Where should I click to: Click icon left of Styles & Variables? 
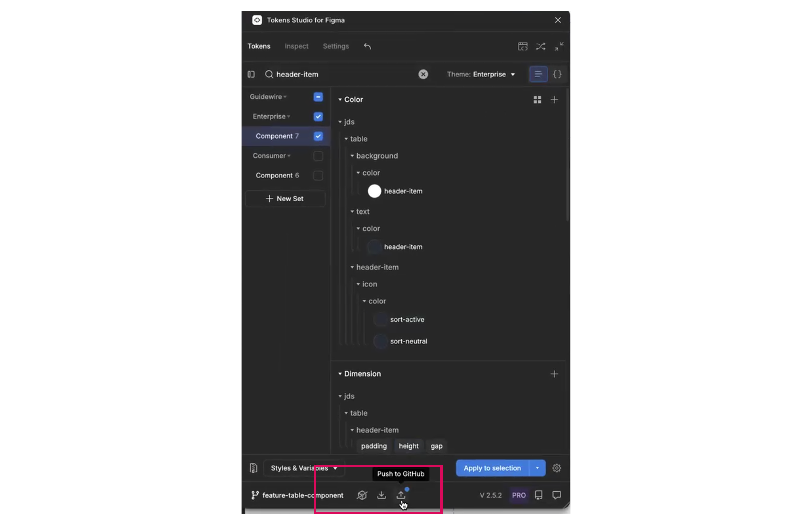253,468
